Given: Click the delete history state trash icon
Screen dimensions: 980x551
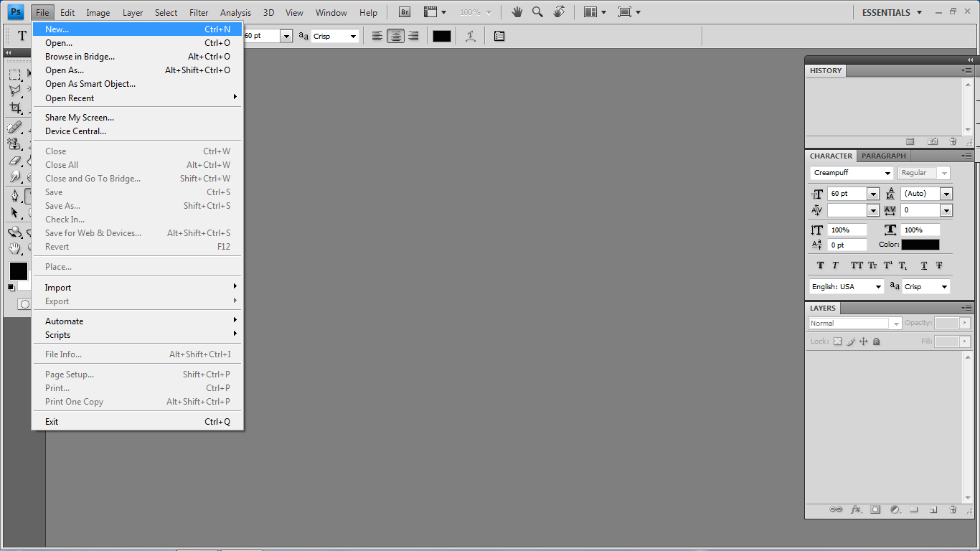Looking at the screenshot, I should (953, 142).
